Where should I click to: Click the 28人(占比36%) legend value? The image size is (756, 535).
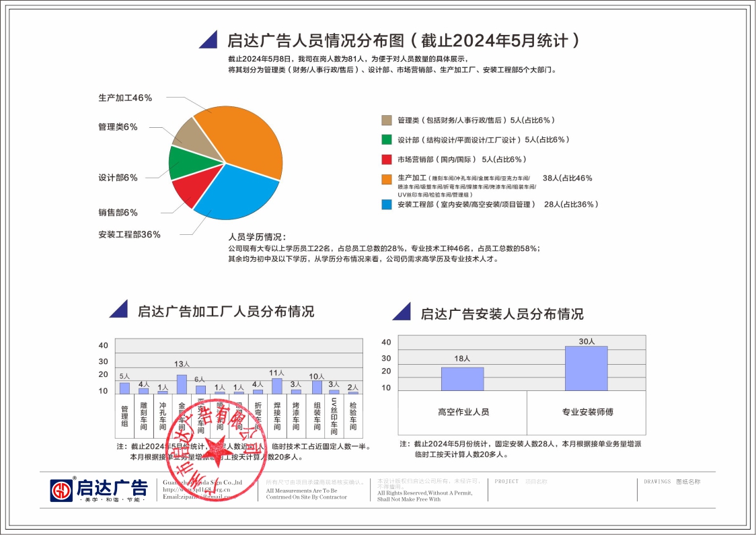pyautogui.click(x=571, y=205)
